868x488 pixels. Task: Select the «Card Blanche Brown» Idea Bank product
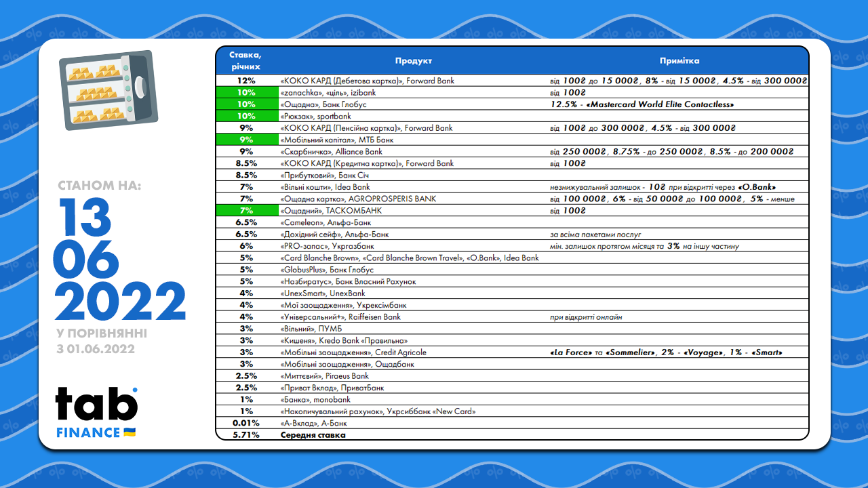click(410, 258)
